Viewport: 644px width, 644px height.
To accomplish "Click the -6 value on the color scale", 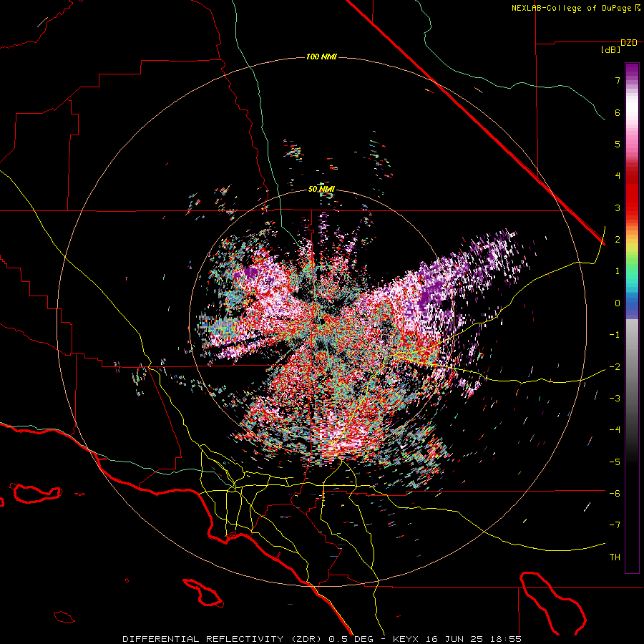I will 615,494.
